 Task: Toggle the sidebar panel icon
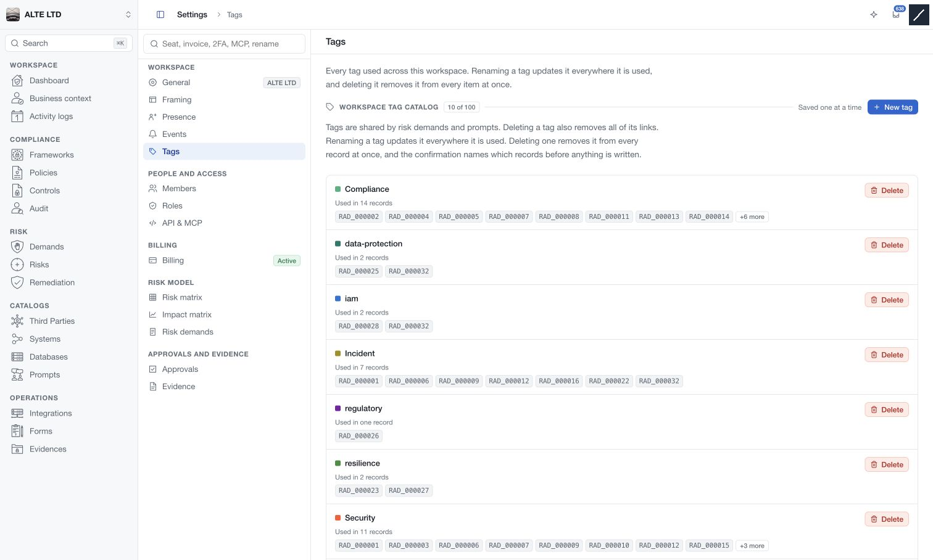160,14
